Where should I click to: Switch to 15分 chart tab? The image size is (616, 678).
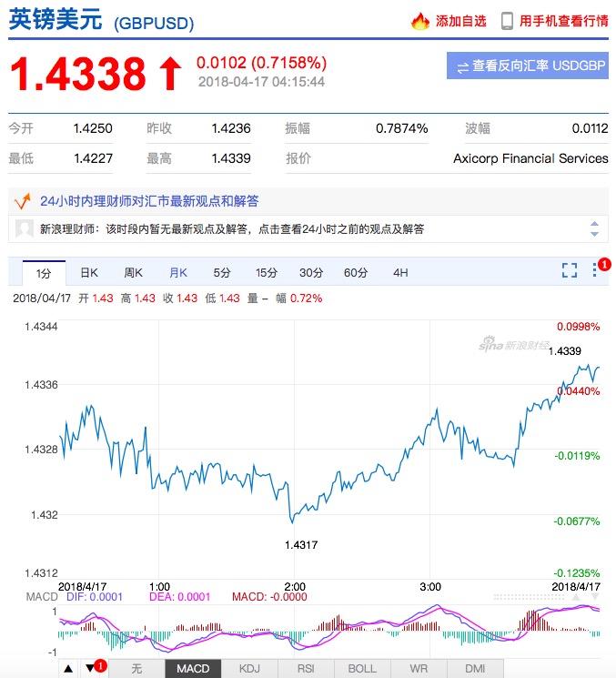point(267,272)
